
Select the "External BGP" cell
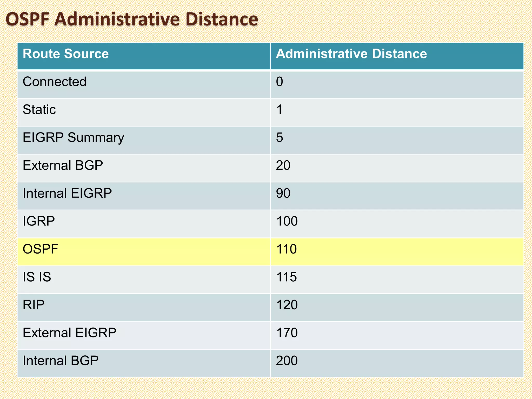144,168
